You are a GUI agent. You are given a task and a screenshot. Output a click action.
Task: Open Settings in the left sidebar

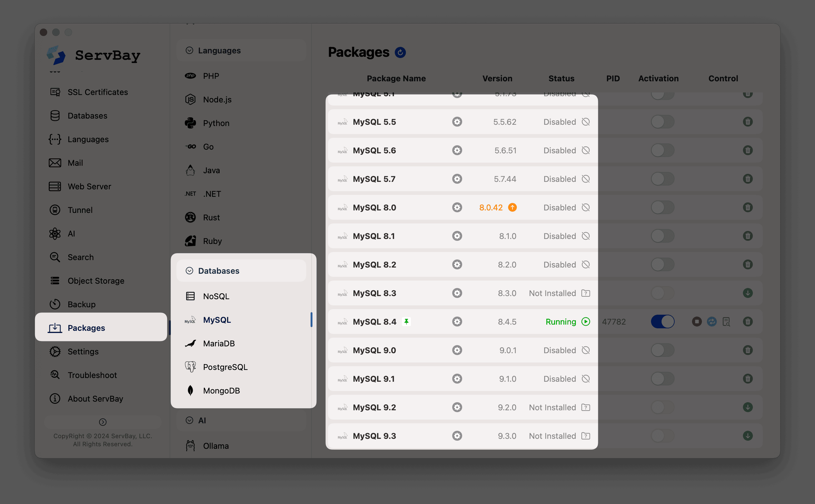(x=83, y=351)
